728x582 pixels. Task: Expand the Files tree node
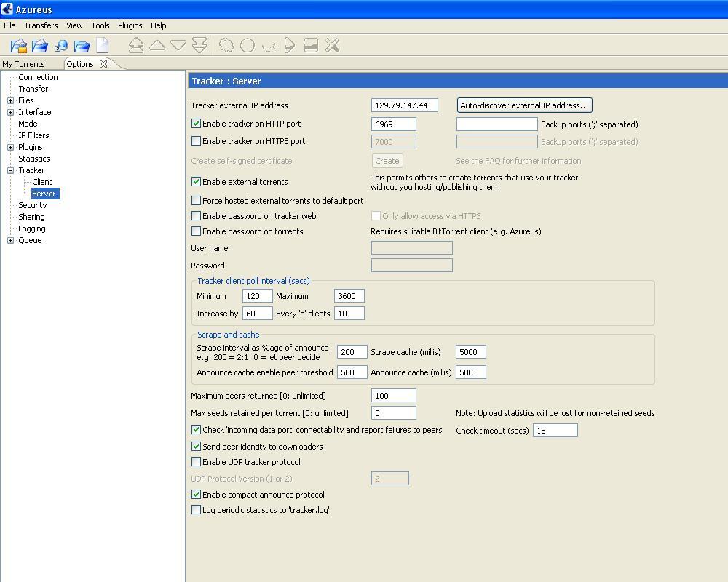click(11, 100)
